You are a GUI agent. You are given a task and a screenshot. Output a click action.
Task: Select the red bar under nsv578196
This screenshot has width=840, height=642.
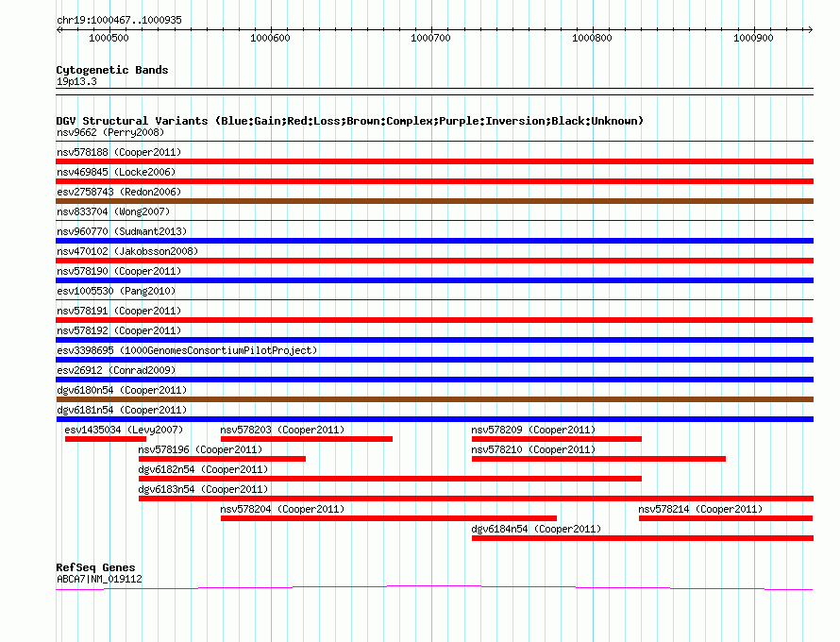[223, 459]
